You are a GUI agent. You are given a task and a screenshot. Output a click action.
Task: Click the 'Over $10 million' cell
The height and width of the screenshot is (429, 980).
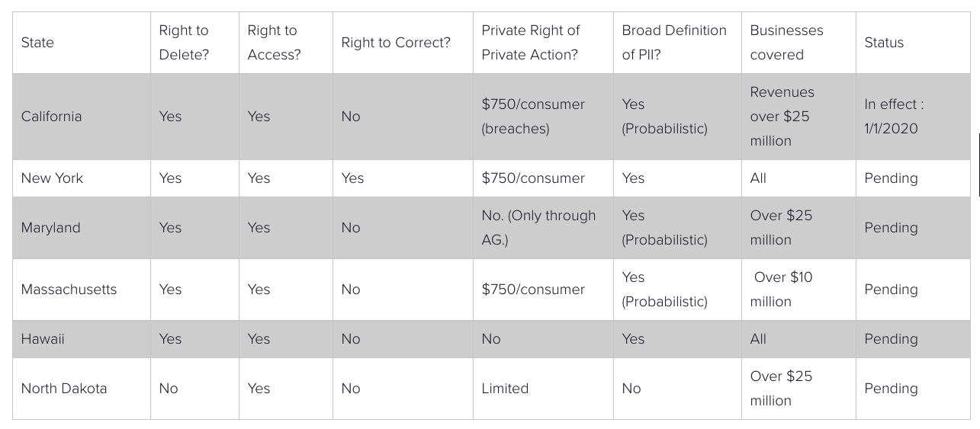[798, 290]
